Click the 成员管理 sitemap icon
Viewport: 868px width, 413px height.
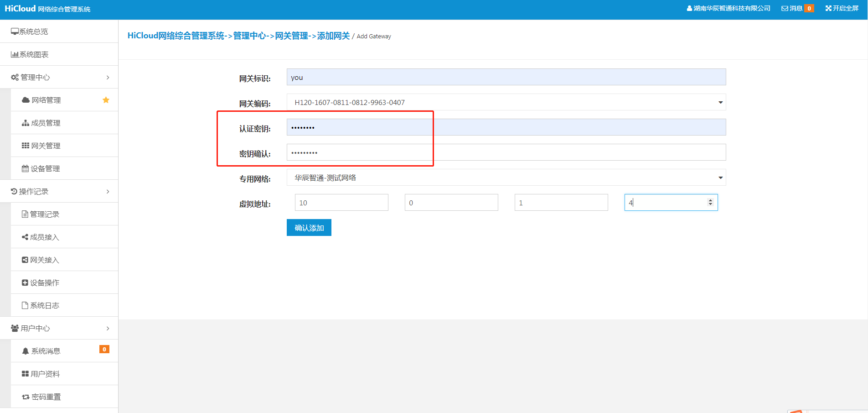coord(26,123)
